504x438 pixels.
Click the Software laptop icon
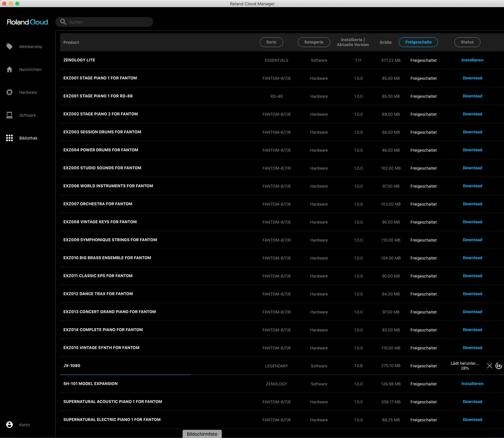pyautogui.click(x=9, y=115)
